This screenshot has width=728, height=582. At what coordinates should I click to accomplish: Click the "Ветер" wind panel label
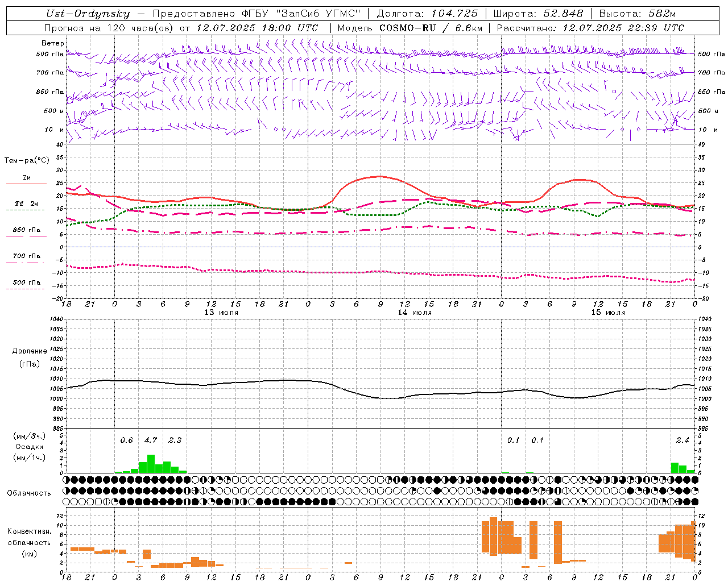[x=53, y=43]
